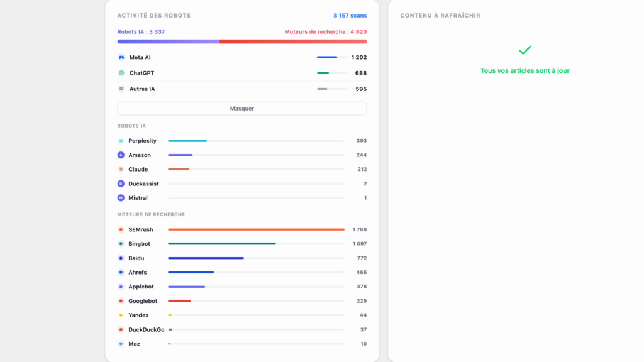Click the Autres IA count 595

(x=361, y=89)
